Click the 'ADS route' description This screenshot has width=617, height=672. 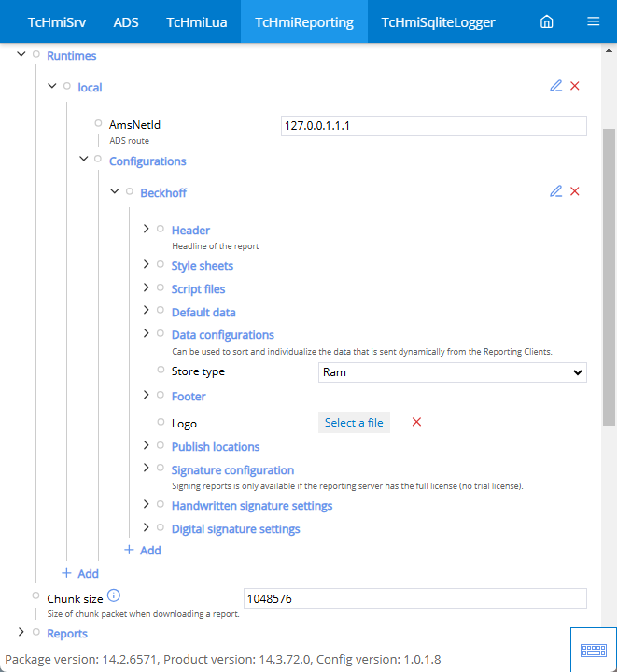(x=129, y=141)
